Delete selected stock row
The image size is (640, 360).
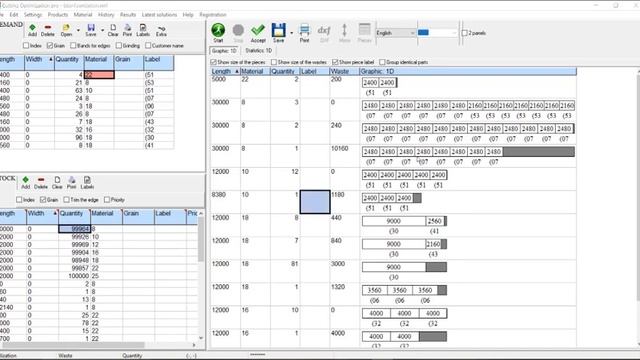click(x=41, y=182)
